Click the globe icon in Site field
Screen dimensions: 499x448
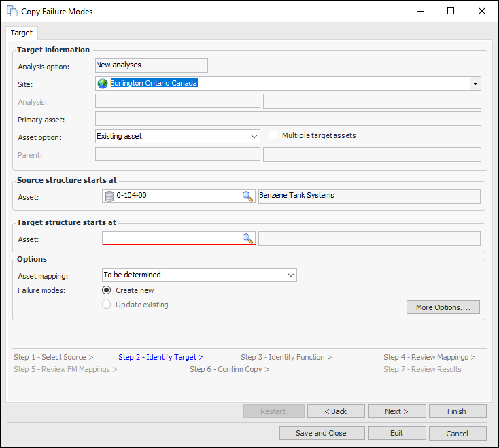103,84
